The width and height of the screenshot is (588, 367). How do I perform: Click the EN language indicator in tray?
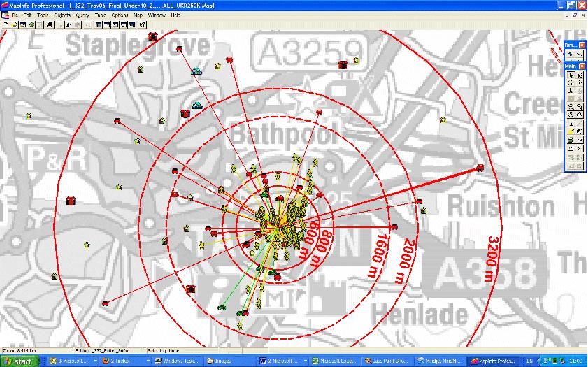[529, 361]
